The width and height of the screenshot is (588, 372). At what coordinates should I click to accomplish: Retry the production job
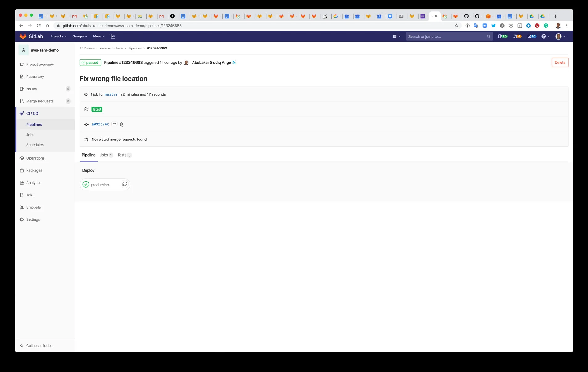click(x=125, y=184)
